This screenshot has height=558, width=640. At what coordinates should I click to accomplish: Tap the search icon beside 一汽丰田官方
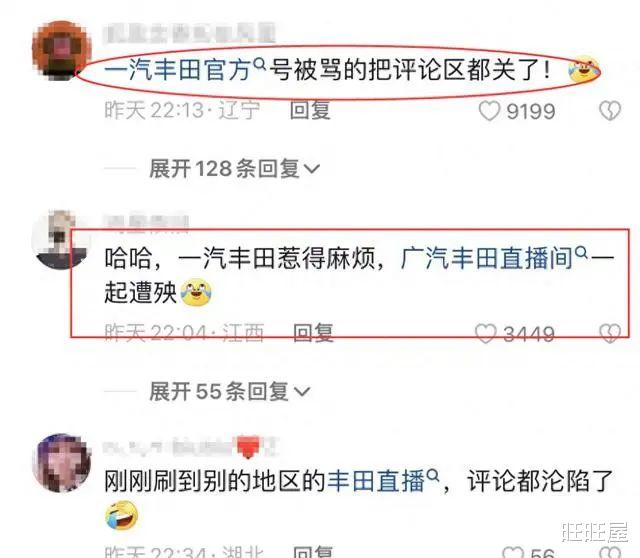(x=259, y=63)
